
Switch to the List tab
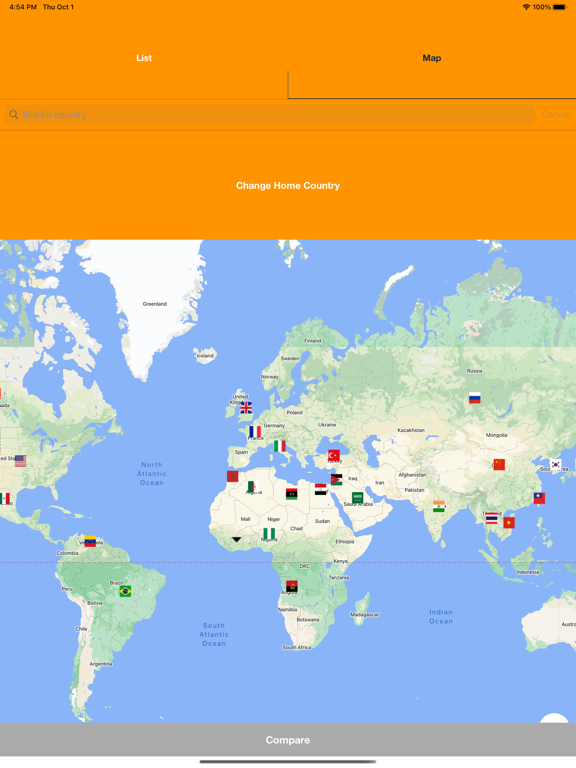pyautogui.click(x=144, y=58)
